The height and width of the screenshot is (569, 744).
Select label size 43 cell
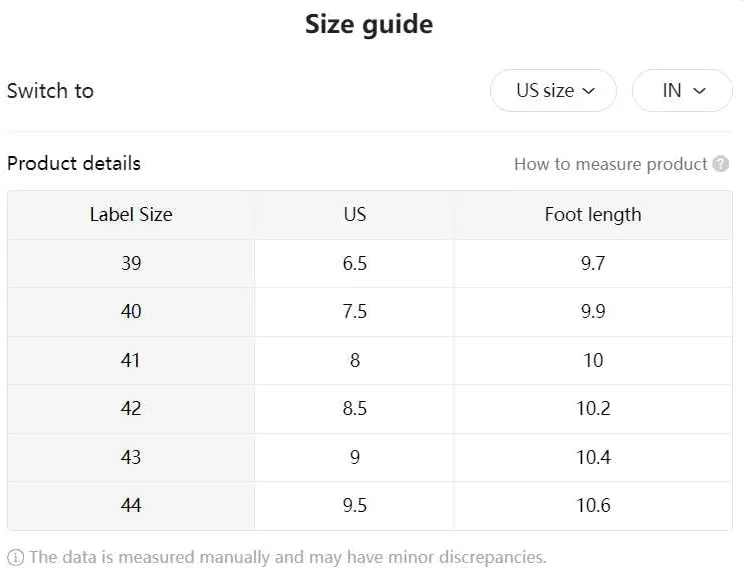click(x=131, y=457)
